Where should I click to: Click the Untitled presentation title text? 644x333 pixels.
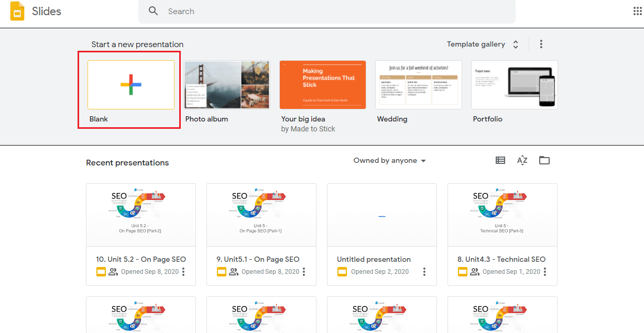(x=374, y=259)
